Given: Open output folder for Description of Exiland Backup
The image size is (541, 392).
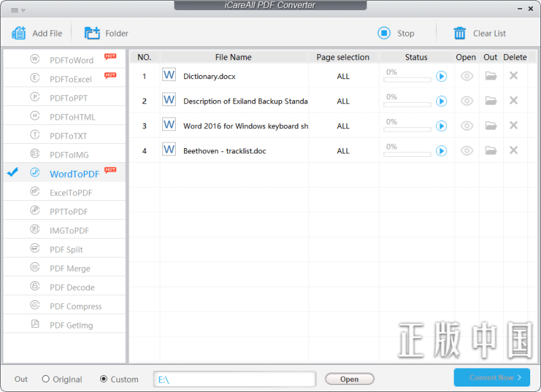Looking at the screenshot, I should point(491,100).
